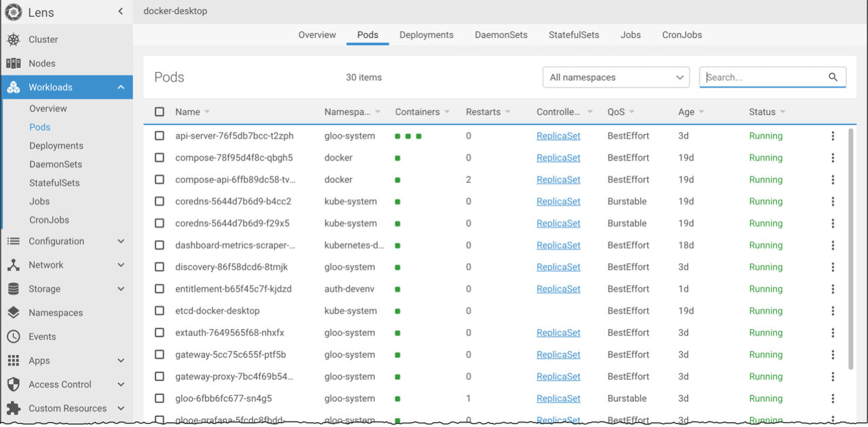This screenshot has height=427, width=868.
Task: Open ReplicaSet link for api-server-76f5db7bcc-t2zph
Action: 558,136
